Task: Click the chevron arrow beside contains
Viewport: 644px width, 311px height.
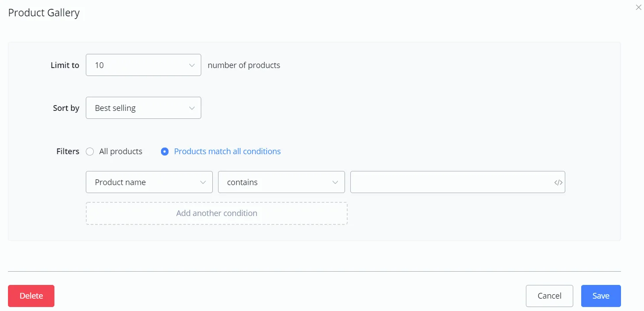Action: [x=335, y=182]
